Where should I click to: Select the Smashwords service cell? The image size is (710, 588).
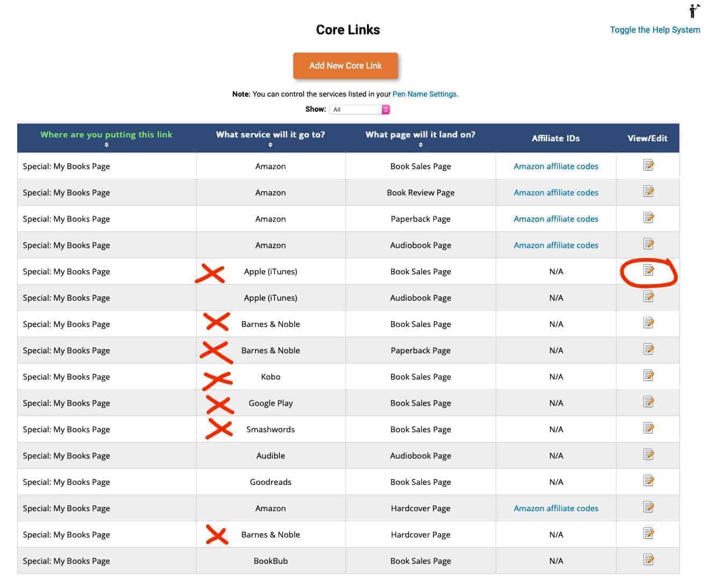pyautogui.click(x=271, y=430)
